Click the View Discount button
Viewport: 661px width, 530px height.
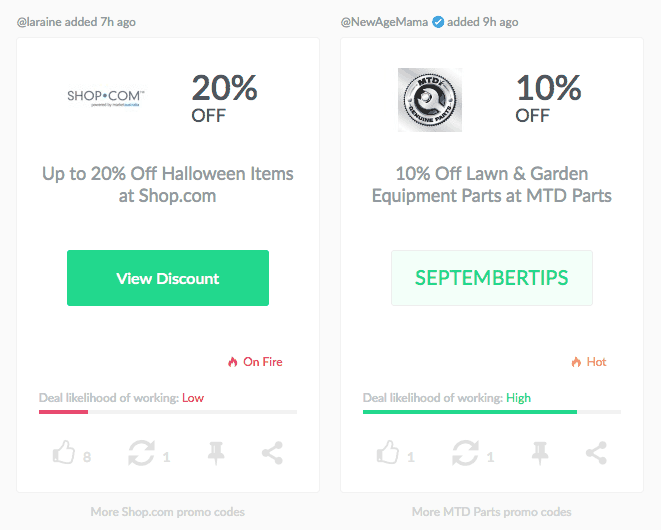[168, 278]
